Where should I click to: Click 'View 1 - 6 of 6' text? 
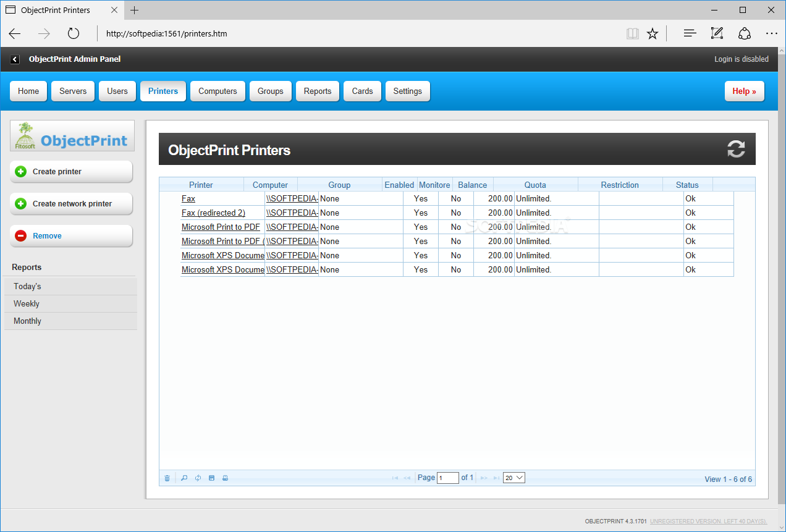click(729, 479)
